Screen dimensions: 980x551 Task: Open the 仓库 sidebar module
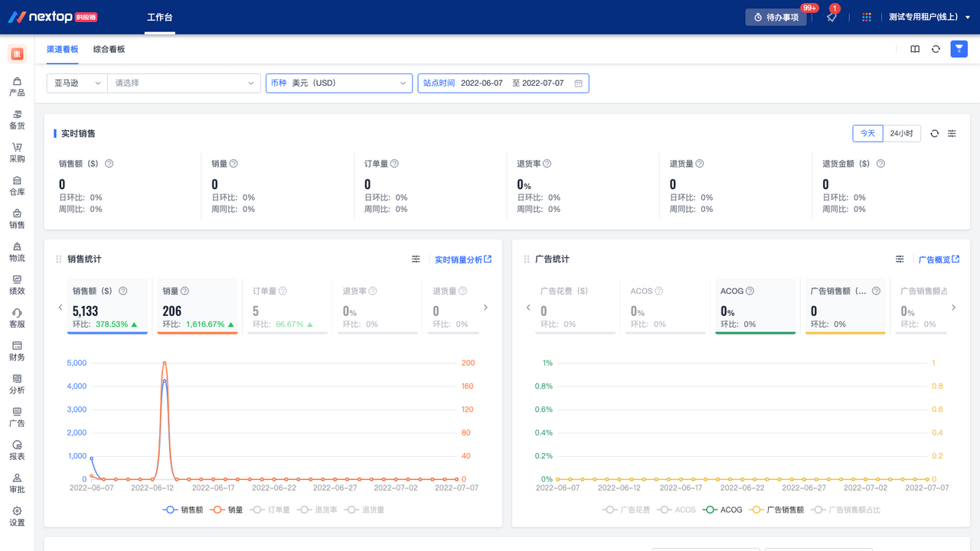click(x=17, y=186)
